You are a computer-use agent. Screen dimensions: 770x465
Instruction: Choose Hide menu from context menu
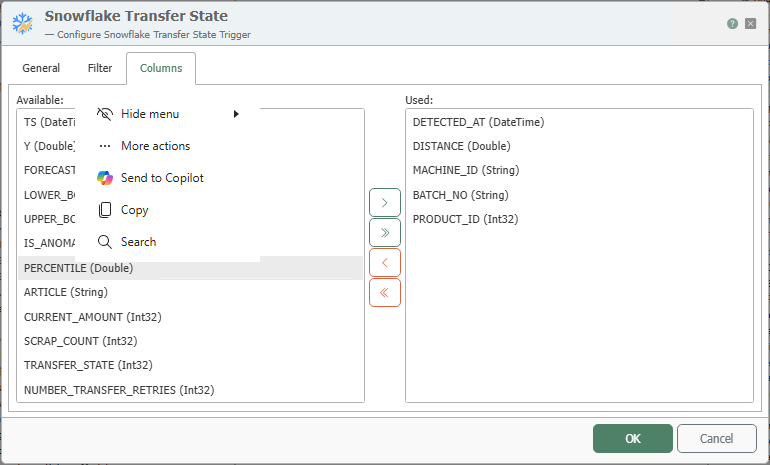(167, 114)
